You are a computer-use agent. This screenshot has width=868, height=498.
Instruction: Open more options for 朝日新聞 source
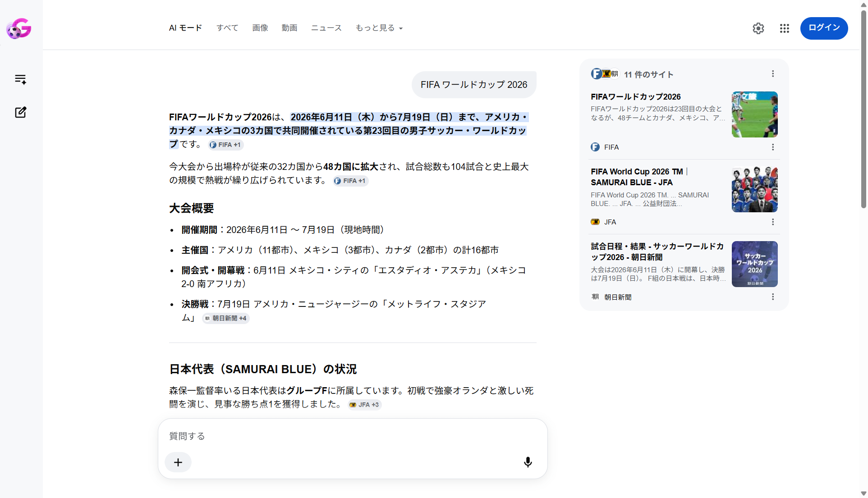coord(773,297)
